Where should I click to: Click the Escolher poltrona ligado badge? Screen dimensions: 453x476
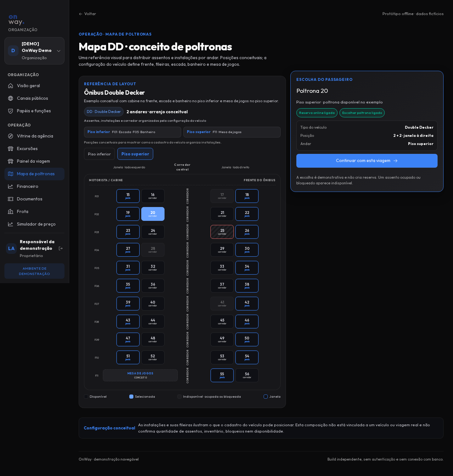(x=362, y=113)
